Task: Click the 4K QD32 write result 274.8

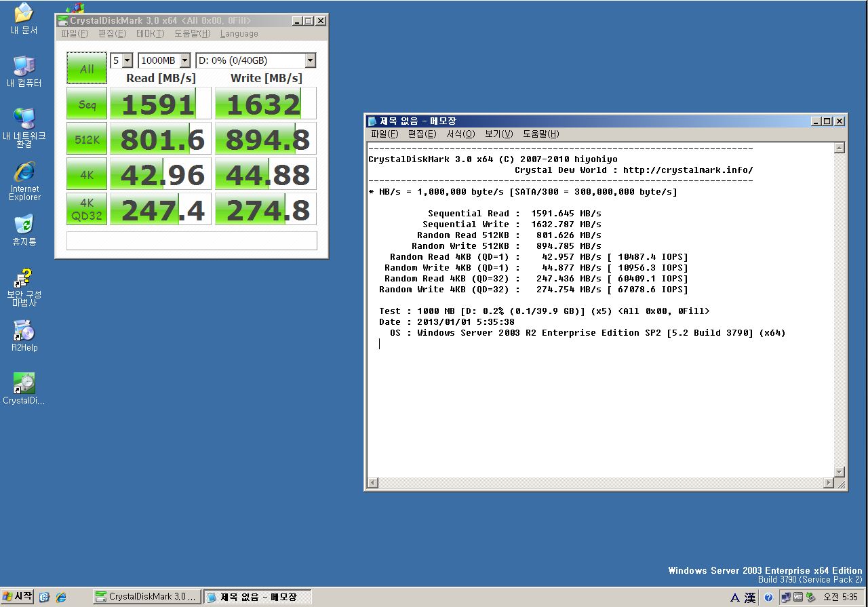Action: click(266, 210)
